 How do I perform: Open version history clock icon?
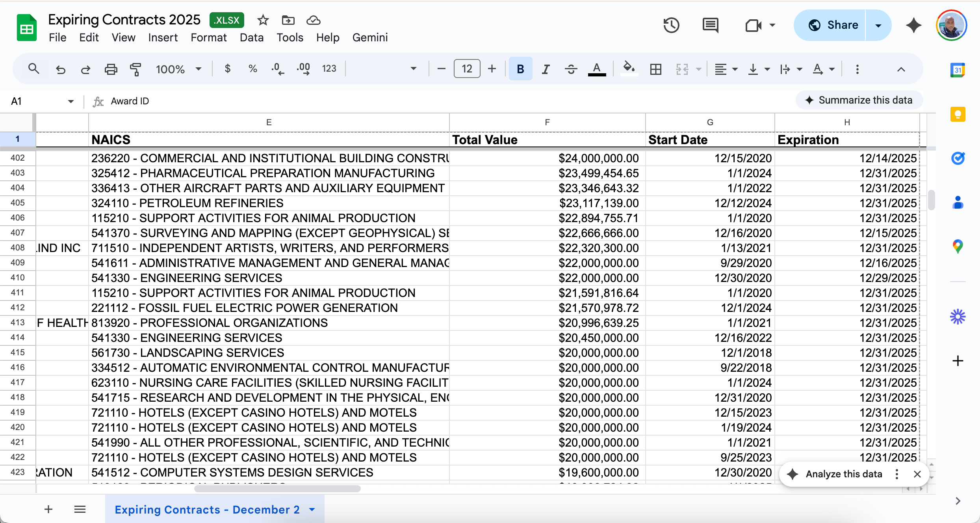(x=671, y=25)
